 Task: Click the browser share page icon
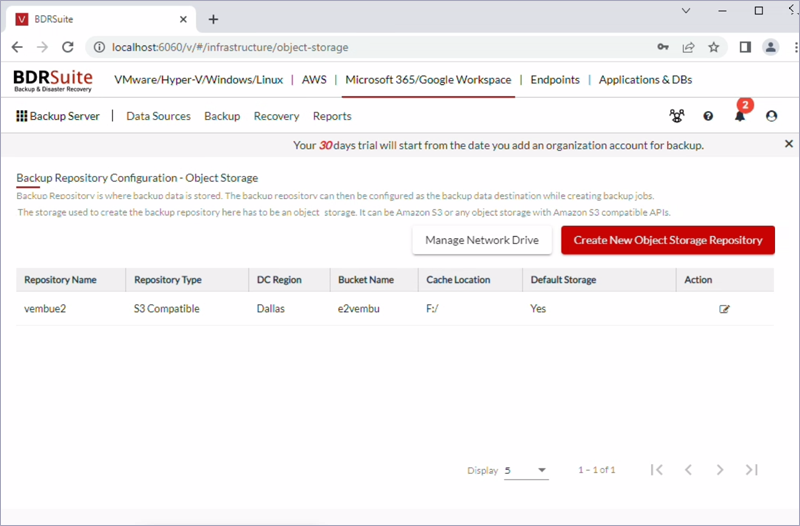point(688,47)
